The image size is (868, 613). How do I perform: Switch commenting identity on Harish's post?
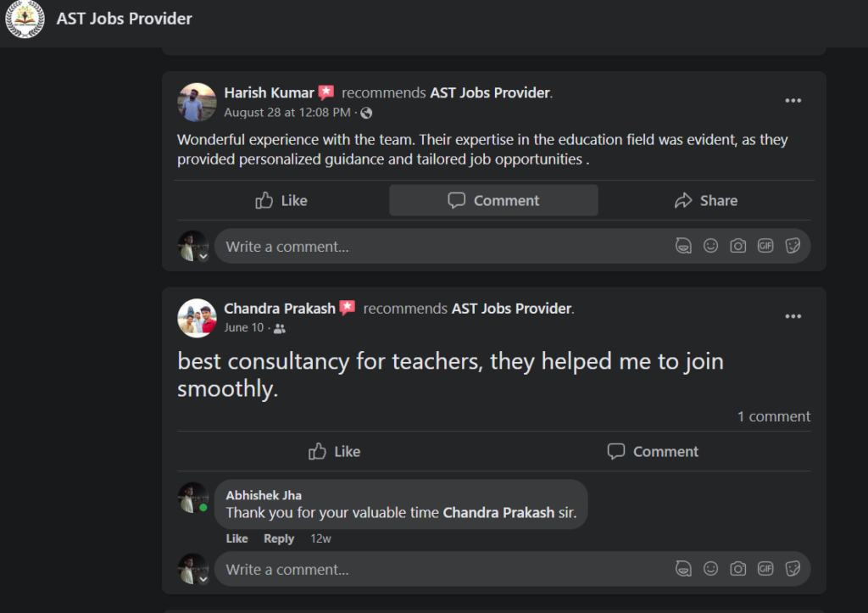pyautogui.click(x=194, y=247)
